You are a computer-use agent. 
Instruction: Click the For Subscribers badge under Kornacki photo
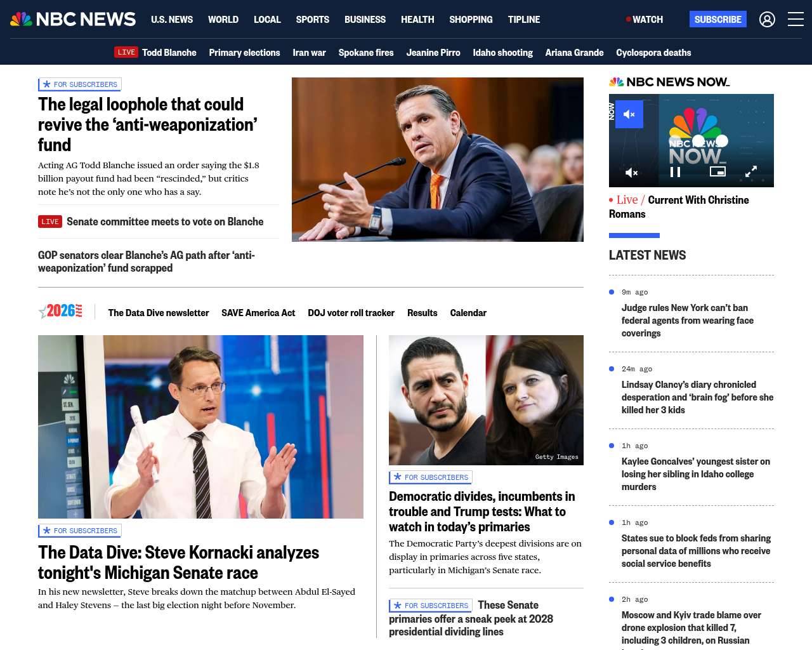(x=80, y=531)
